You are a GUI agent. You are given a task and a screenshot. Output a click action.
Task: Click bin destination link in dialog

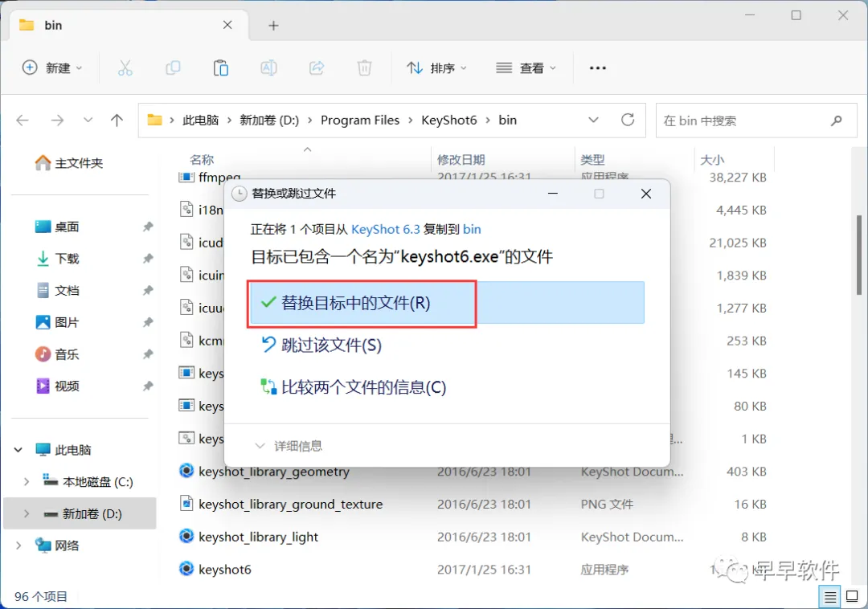pos(473,229)
